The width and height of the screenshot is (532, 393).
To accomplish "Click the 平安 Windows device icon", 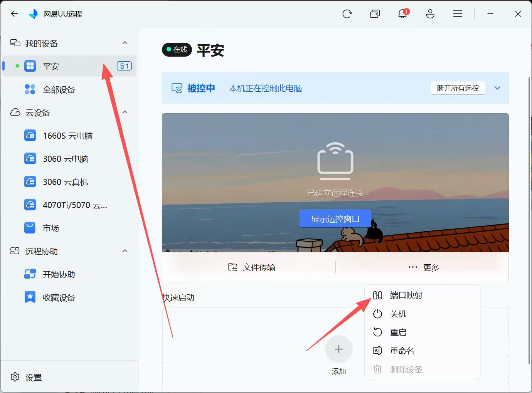I will 30,66.
